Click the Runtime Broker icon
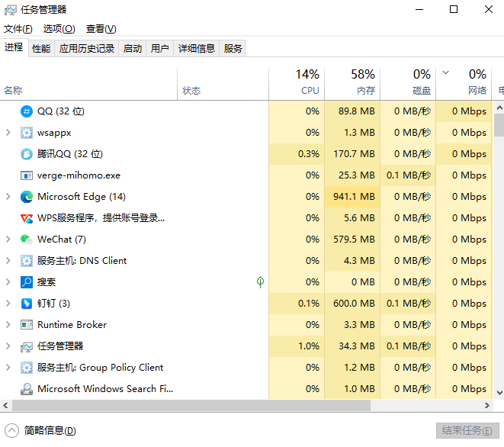 27,325
